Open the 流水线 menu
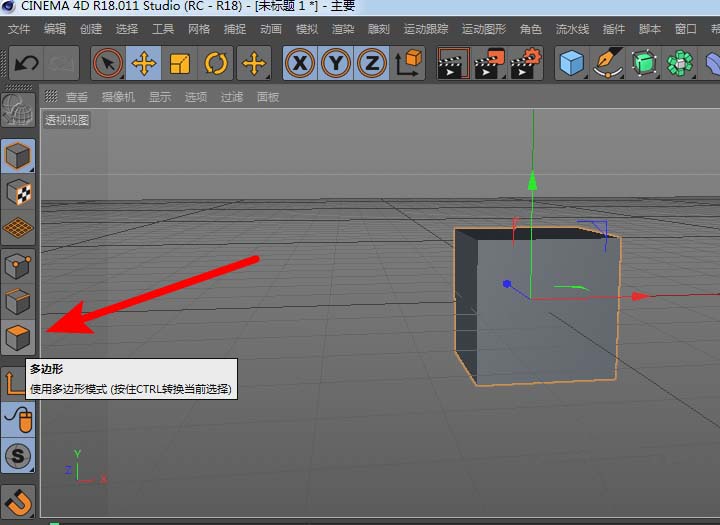The image size is (720, 525). click(x=572, y=29)
